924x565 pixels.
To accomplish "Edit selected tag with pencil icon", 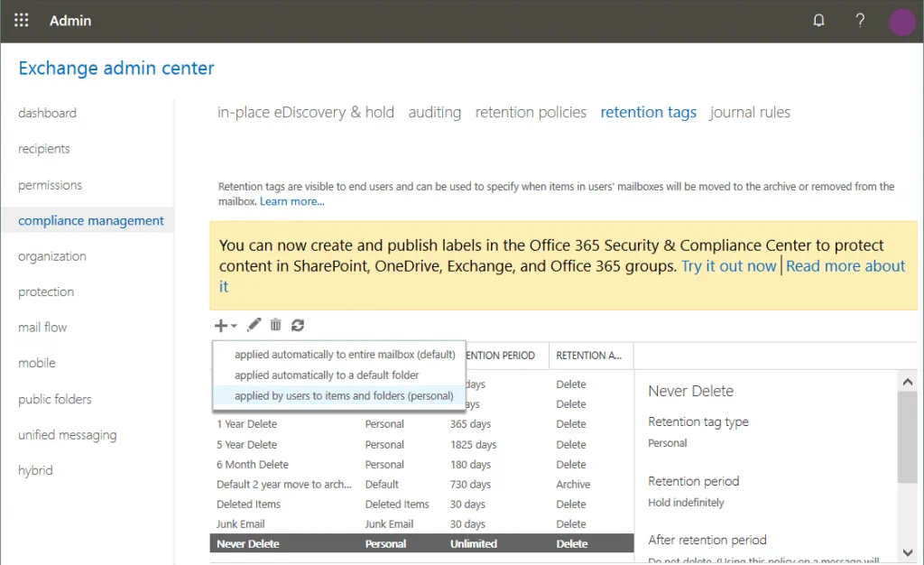I will (x=254, y=325).
